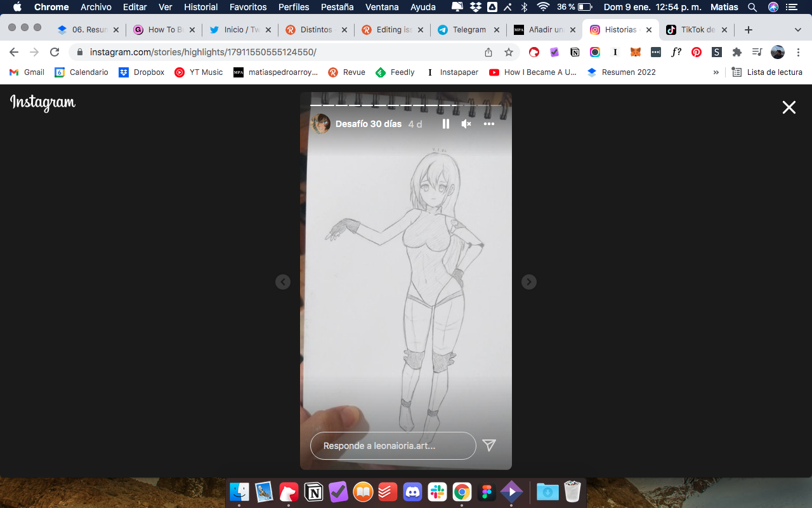Screen dimensions: 812x508
Task: Open the Calendario bookmark
Action: [82, 72]
